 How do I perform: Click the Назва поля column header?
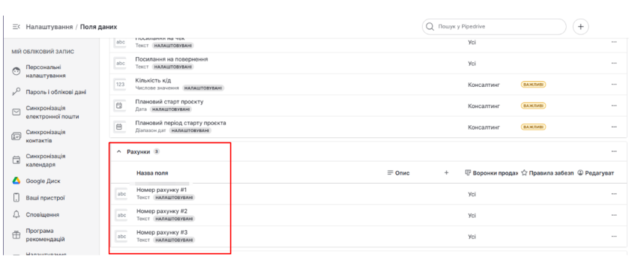click(152, 173)
